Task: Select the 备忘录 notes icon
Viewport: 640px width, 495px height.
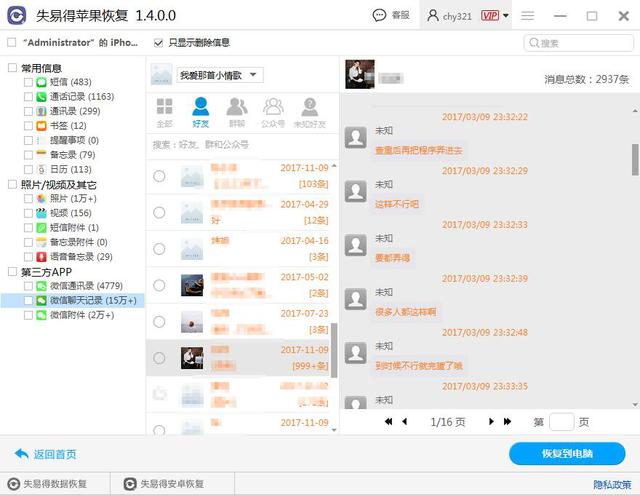Action: [x=41, y=155]
